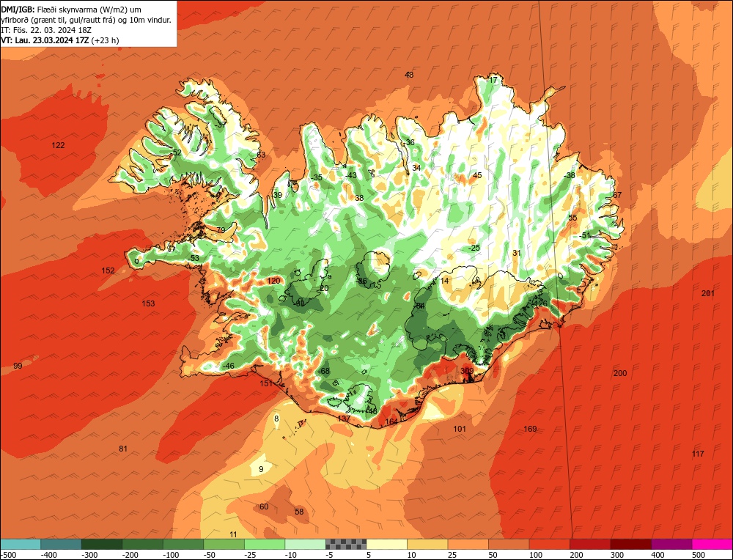733x560 pixels.
Task: Select the purple legend swatch between 400 and 500
Action: tap(671, 544)
